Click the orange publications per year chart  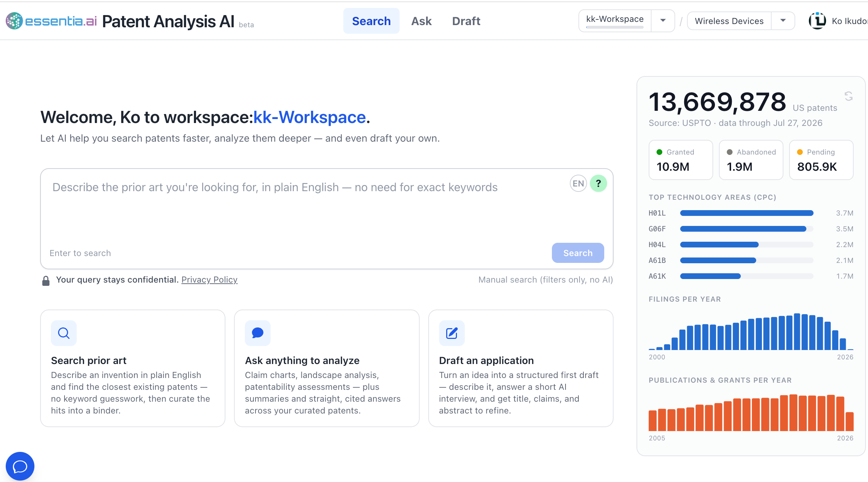(x=751, y=412)
